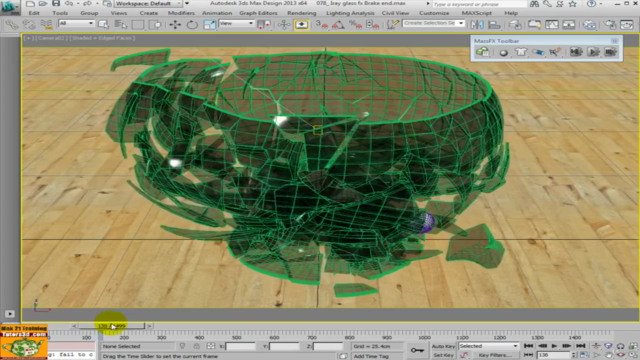Toggle the Spinner Snap button
The width and height of the screenshot is (640, 360).
[372, 24]
